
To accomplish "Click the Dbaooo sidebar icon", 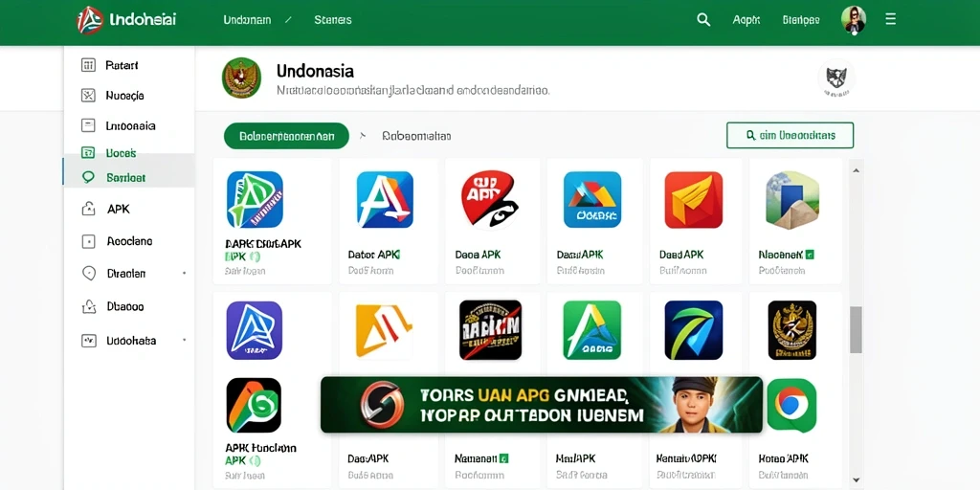I will click(x=88, y=307).
